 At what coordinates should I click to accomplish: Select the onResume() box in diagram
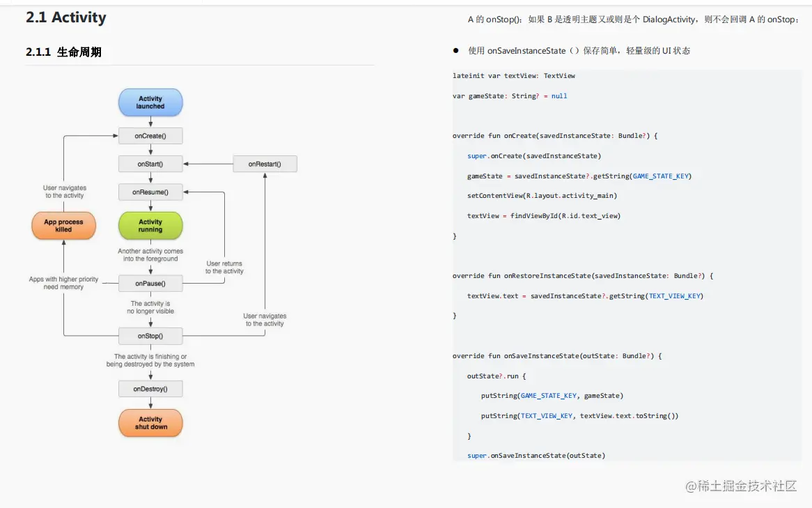tap(150, 192)
